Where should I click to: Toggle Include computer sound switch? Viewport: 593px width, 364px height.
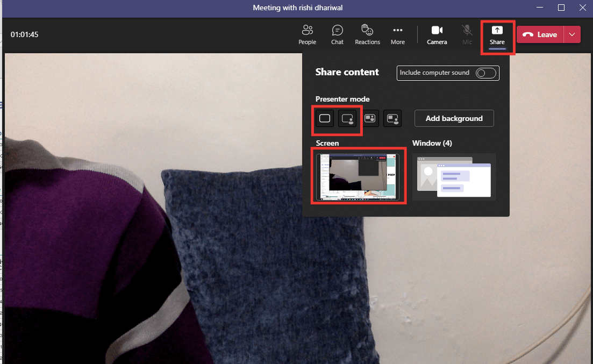(x=485, y=73)
